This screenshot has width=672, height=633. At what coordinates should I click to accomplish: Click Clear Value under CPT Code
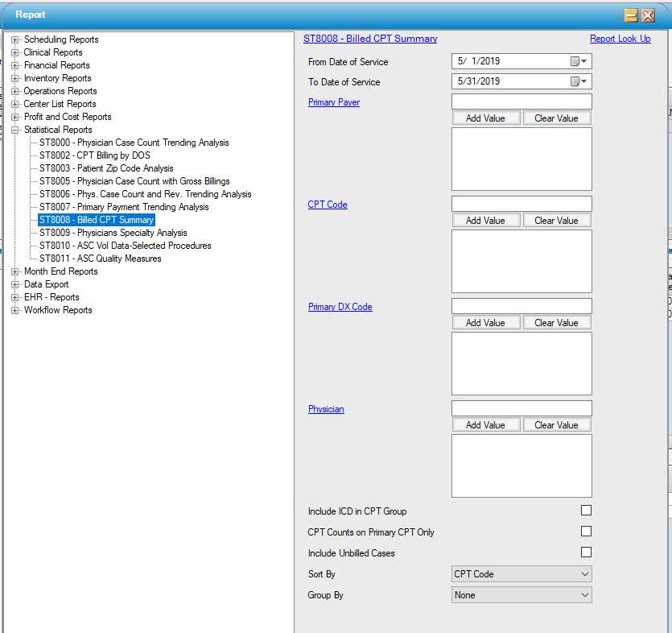pos(556,221)
